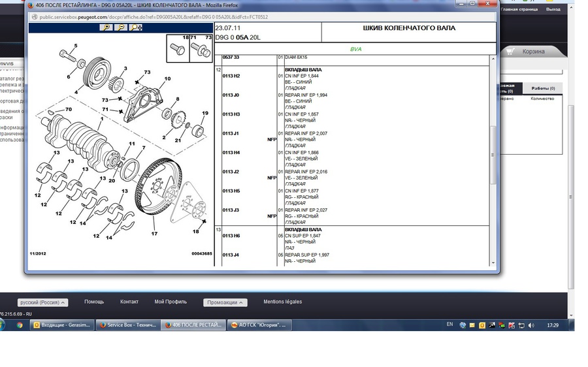Click the inset thumbnail of bolt 18
Screen dimensions: 588x367
point(178,49)
